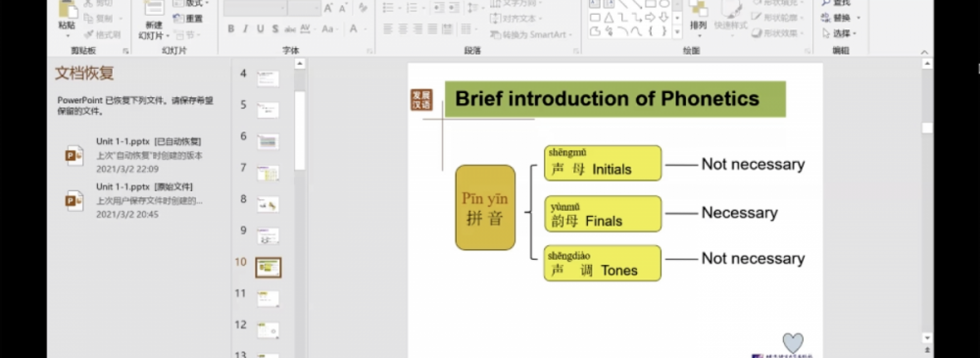
Task: Toggle align text left
Action: [388, 28]
